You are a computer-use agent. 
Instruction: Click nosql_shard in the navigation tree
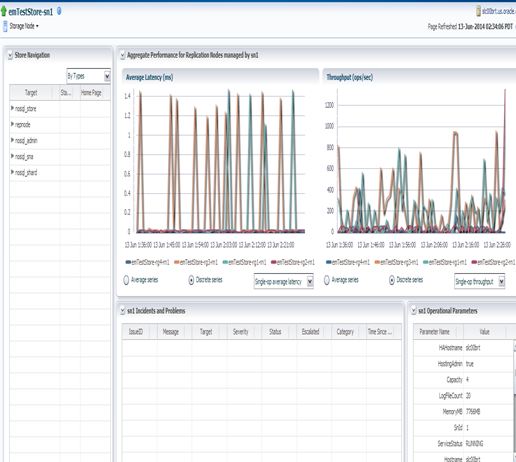pos(26,172)
